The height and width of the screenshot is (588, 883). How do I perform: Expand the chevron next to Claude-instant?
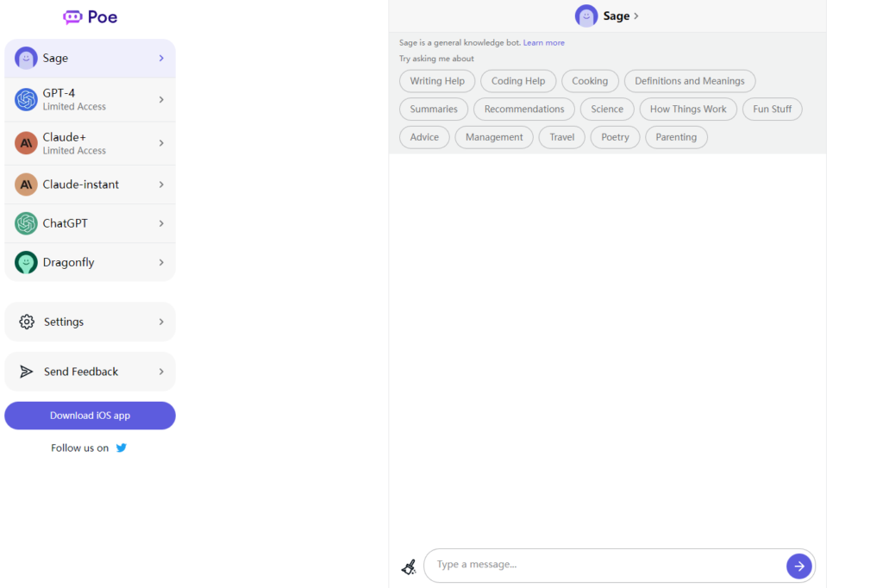(x=161, y=185)
